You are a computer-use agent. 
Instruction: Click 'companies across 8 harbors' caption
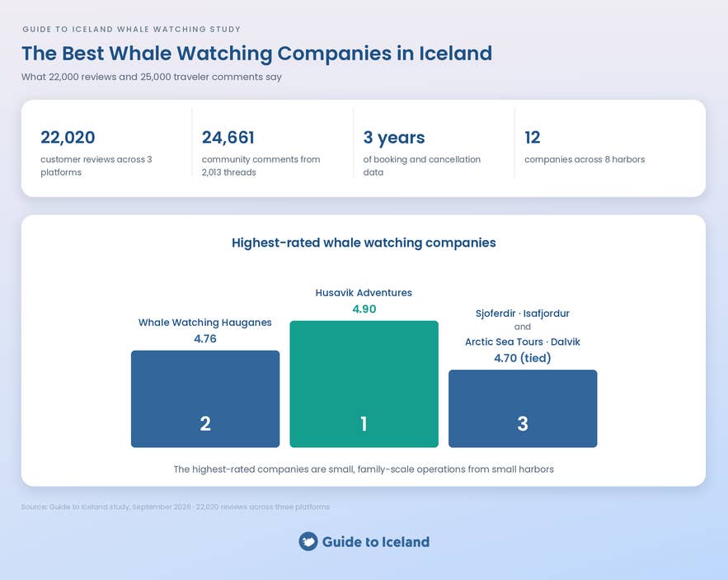(x=585, y=159)
